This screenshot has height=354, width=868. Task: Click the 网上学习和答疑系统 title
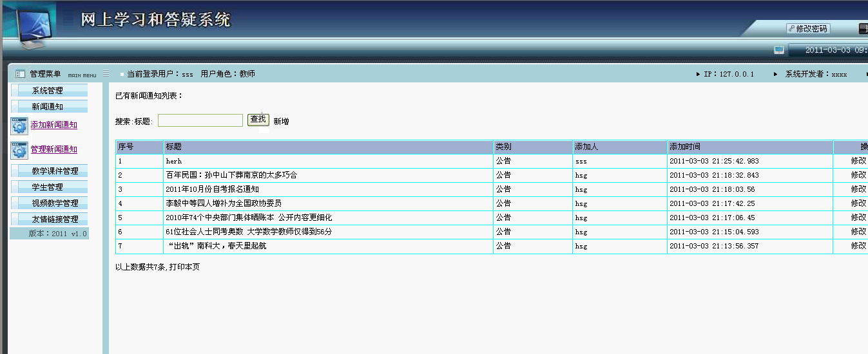pyautogui.click(x=155, y=20)
